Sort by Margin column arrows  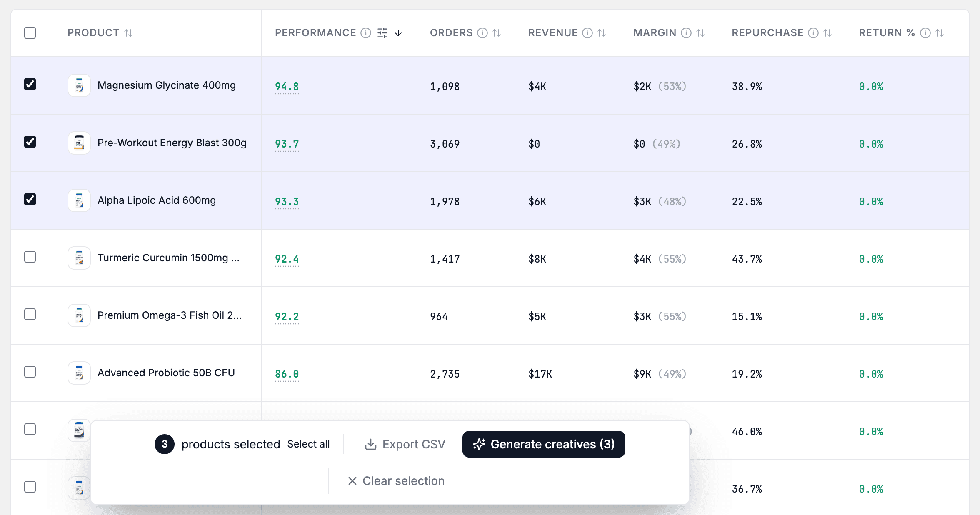pyautogui.click(x=700, y=33)
